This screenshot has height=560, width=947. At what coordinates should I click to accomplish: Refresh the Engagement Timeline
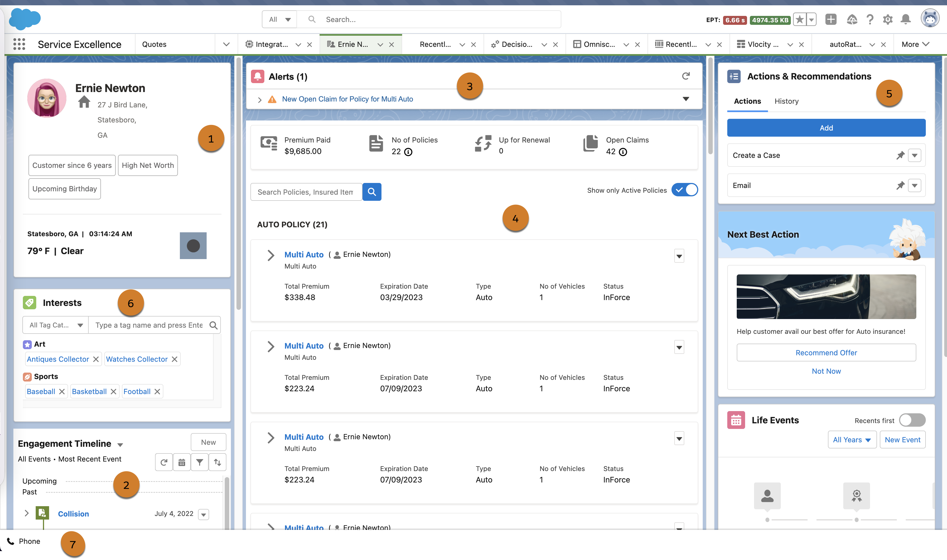164,462
